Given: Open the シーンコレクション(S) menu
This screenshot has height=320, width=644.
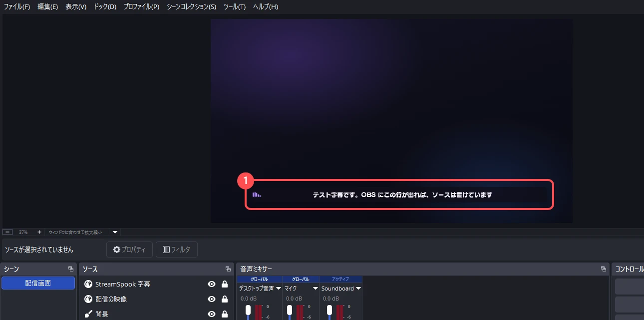Looking at the screenshot, I should pos(191,7).
